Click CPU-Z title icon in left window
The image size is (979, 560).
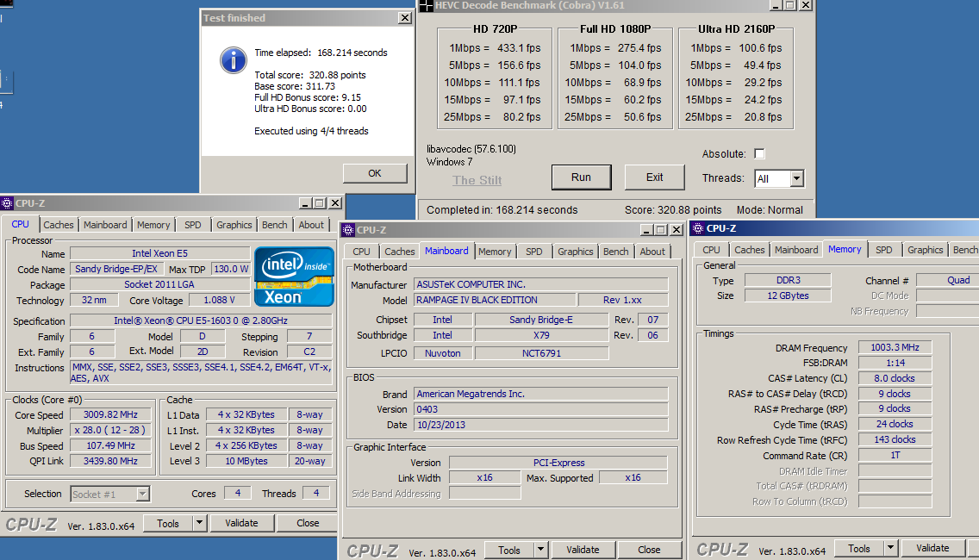point(7,203)
